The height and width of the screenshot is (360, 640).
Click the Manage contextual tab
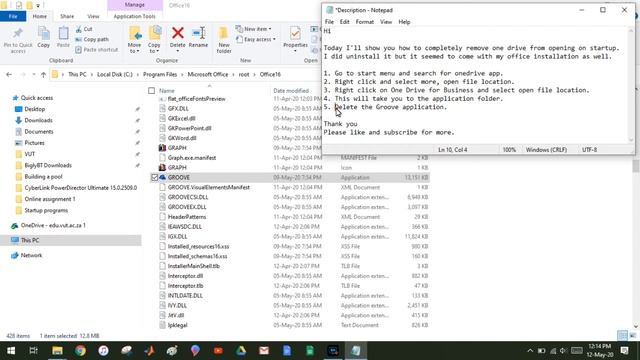pos(135,5)
